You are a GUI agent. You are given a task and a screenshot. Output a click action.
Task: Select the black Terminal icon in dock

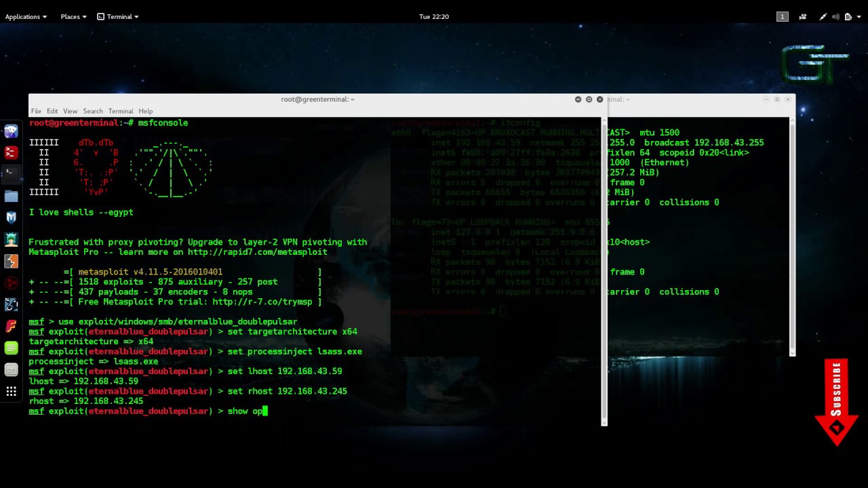11,174
